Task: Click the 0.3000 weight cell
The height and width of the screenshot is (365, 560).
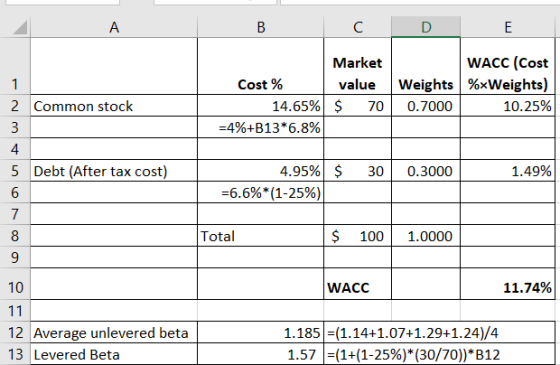Action: pos(426,171)
